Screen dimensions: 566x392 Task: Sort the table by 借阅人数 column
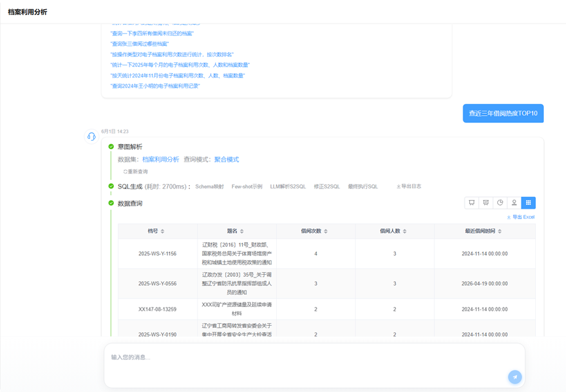click(404, 231)
